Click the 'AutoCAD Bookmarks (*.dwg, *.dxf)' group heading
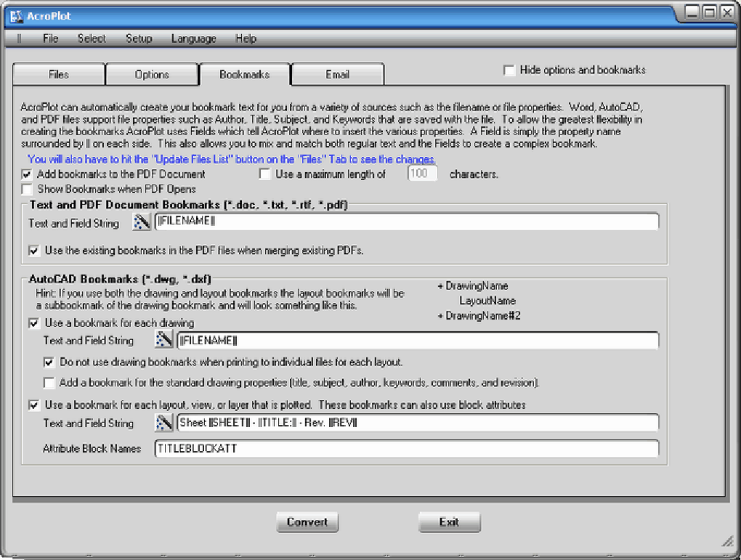This screenshot has height=560, width=741. (120, 280)
